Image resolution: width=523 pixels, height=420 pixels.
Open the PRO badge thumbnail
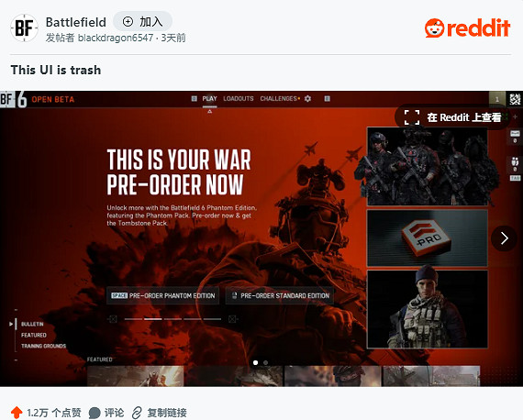[428, 238]
